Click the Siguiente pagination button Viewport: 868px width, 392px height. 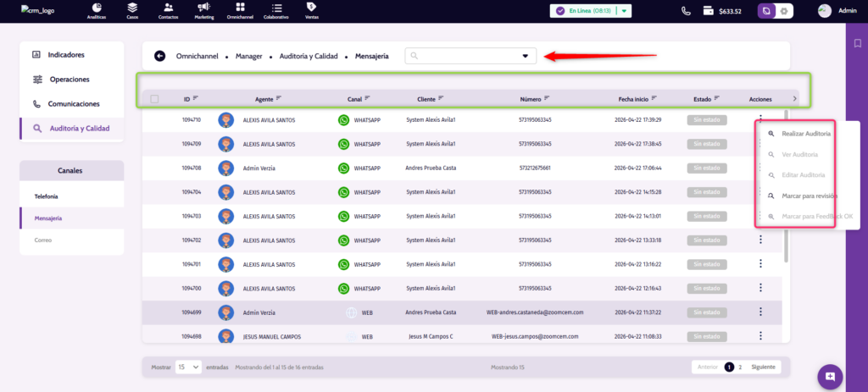[x=762, y=367]
